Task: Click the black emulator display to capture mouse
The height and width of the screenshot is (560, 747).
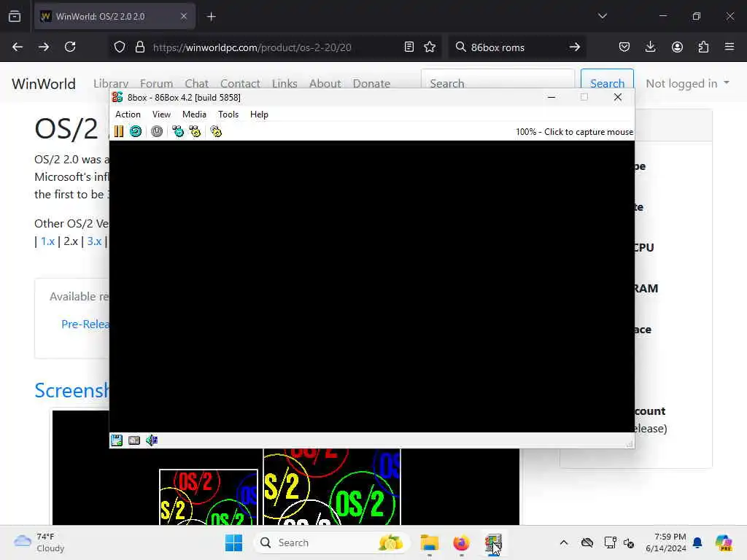Action: pos(371,286)
